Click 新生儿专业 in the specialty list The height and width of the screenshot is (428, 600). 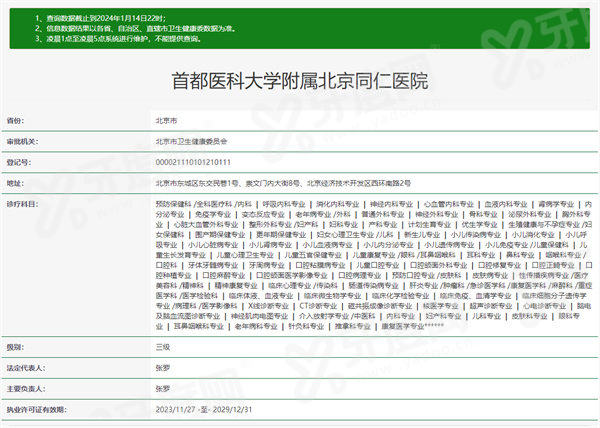tap(422, 235)
